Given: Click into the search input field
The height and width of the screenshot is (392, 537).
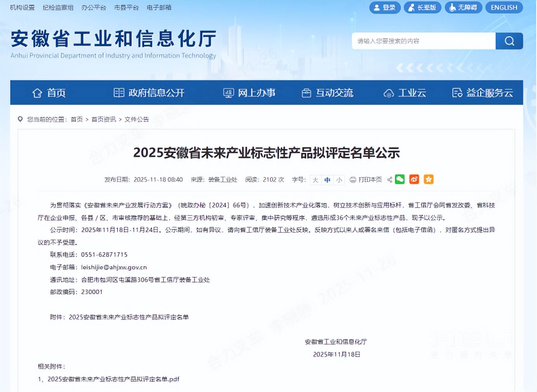Looking at the screenshot, I should [x=423, y=41].
